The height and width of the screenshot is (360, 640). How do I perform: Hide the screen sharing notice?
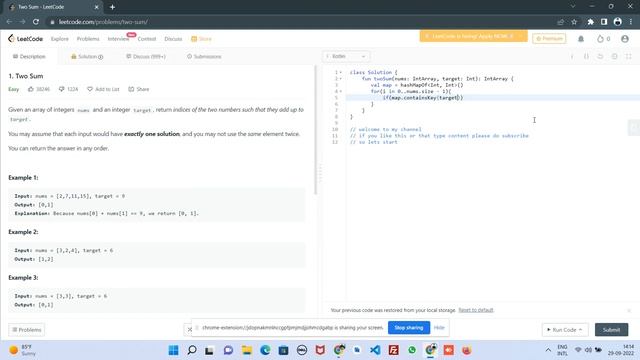click(439, 327)
